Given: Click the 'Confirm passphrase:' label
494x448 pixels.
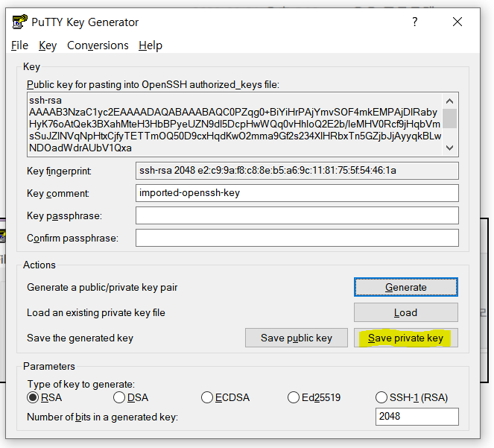Looking at the screenshot, I should pyautogui.click(x=73, y=238).
